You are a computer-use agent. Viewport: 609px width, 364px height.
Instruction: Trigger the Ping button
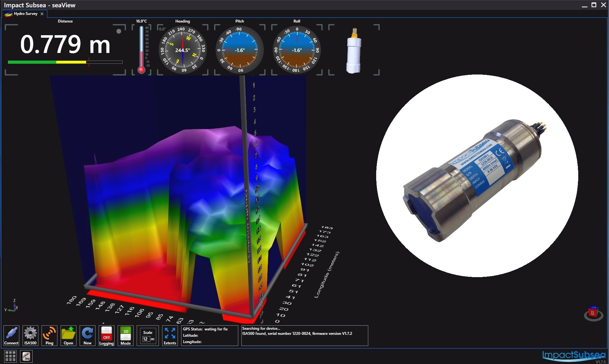pos(49,335)
